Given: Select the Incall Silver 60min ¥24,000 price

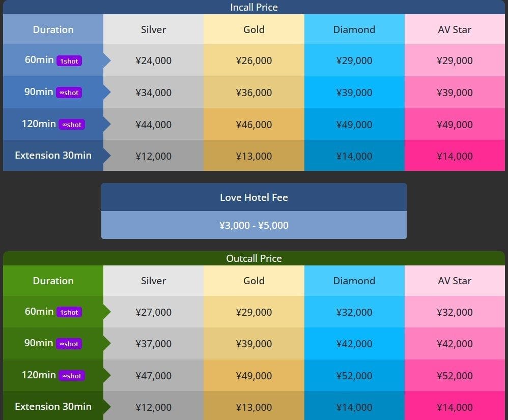Looking at the screenshot, I should tap(154, 61).
